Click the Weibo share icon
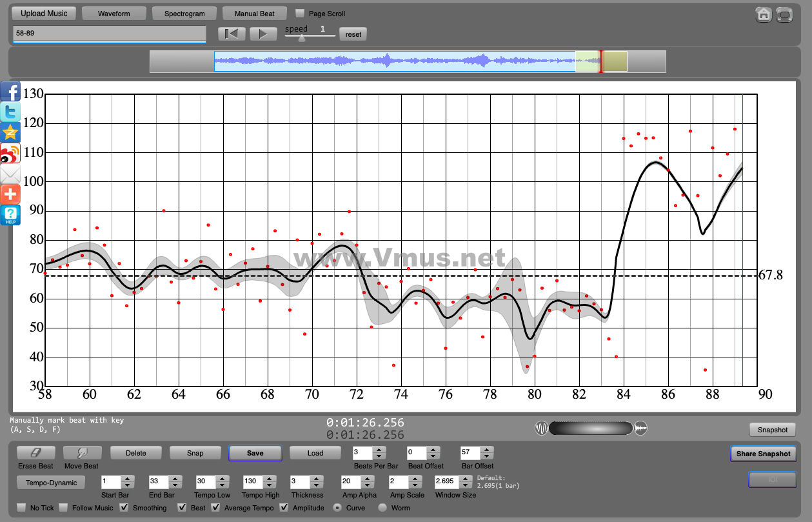This screenshot has width=812, height=522. 10,154
